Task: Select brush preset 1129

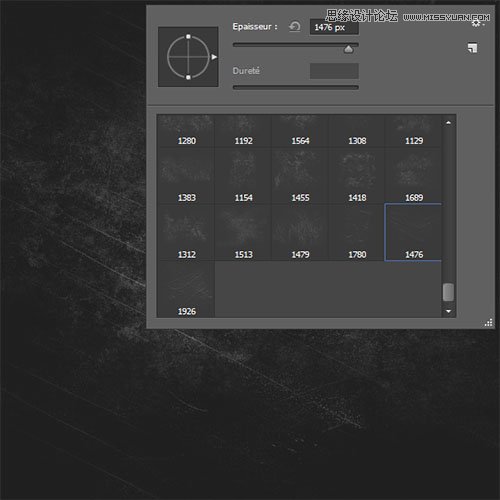Action: pyautogui.click(x=413, y=131)
